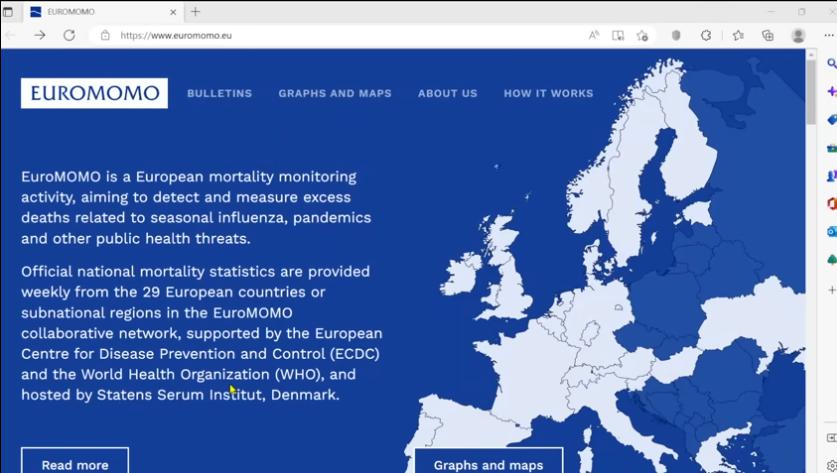Open the Shopping tag sidebar icon
Screen dimensions: 837x473
[x=832, y=120]
